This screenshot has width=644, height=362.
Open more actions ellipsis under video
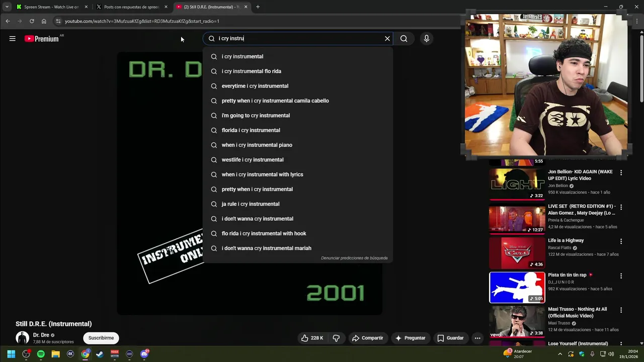[x=477, y=338]
